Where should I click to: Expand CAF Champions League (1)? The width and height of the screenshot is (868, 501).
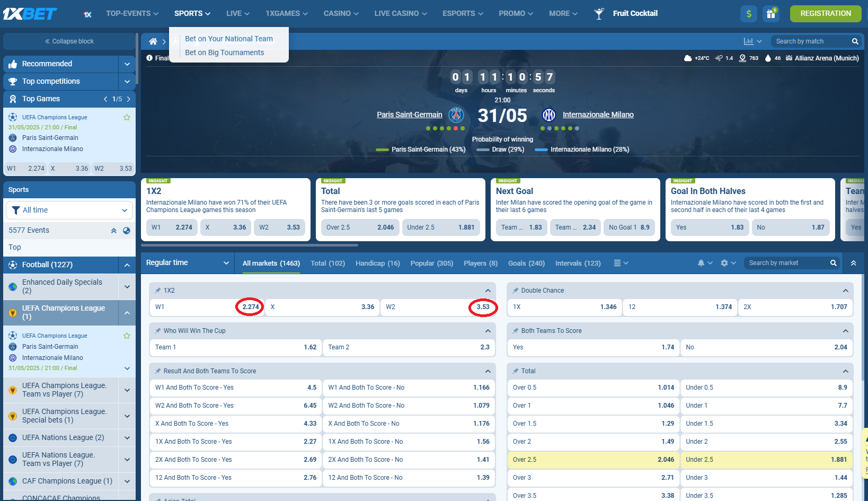click(127, 481)
